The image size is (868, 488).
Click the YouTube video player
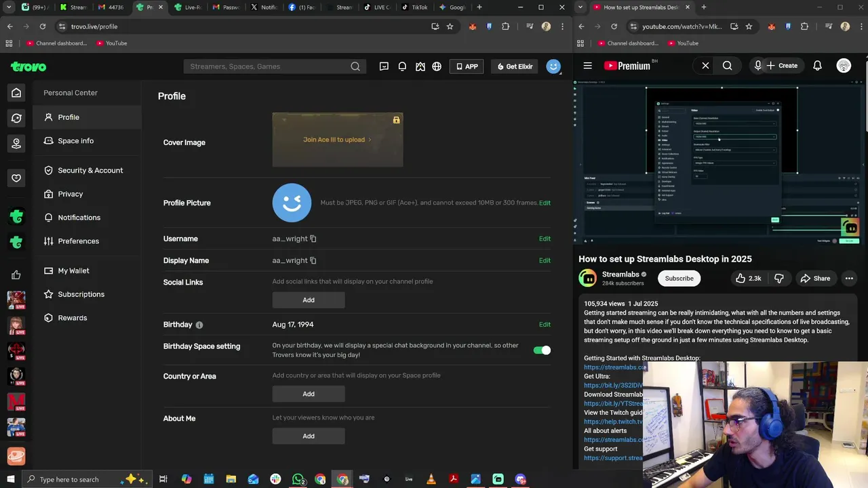[x=720, y=163]
